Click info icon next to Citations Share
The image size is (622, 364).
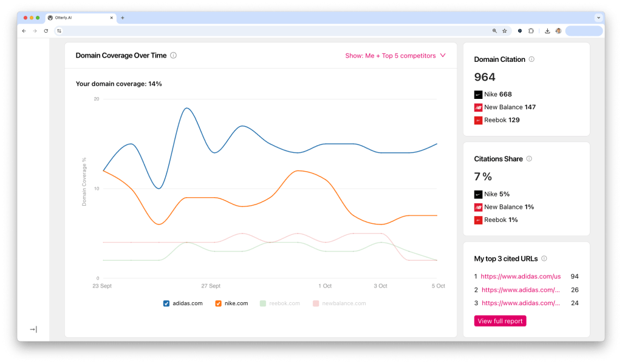(x=529, y=159)
